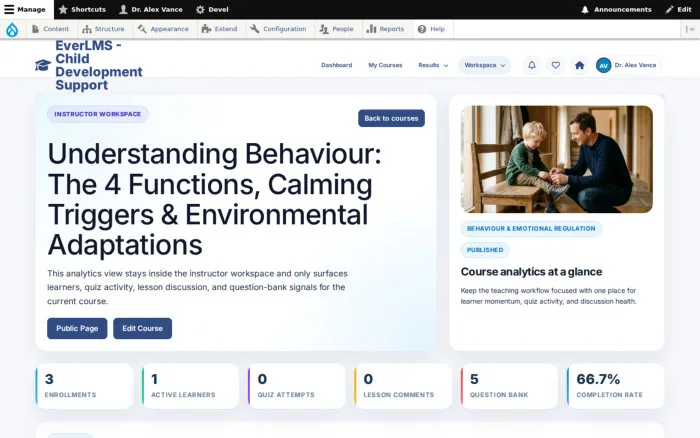Click the Instructor Workspace badge
This screenshot has height=438, width=700.
click(x=98, y=114)
